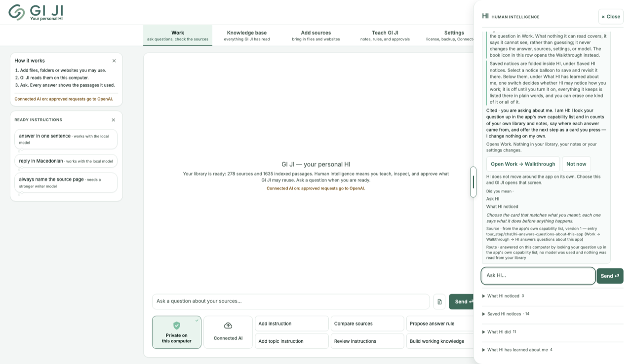Viewport: 632px width, 364px height.
Task: Click the 'Connected AI on' notice in How it works
Action: [64, 99]
